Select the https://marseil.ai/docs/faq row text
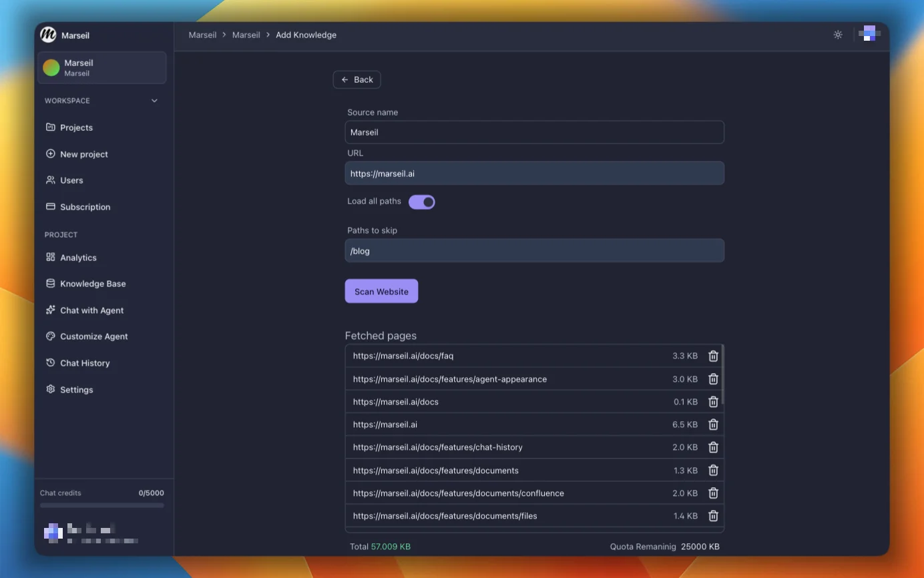Screen dimensions: 924x578 403,356
